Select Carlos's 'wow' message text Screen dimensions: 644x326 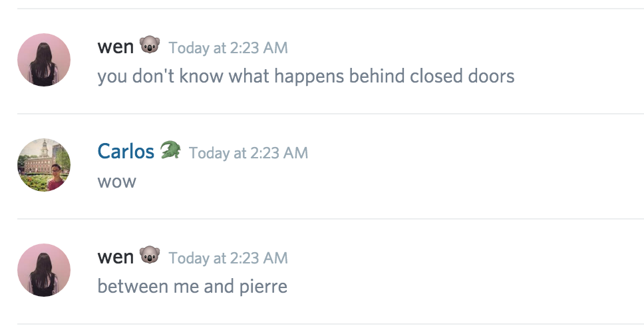pyautogui.click(x=116, y=182)
